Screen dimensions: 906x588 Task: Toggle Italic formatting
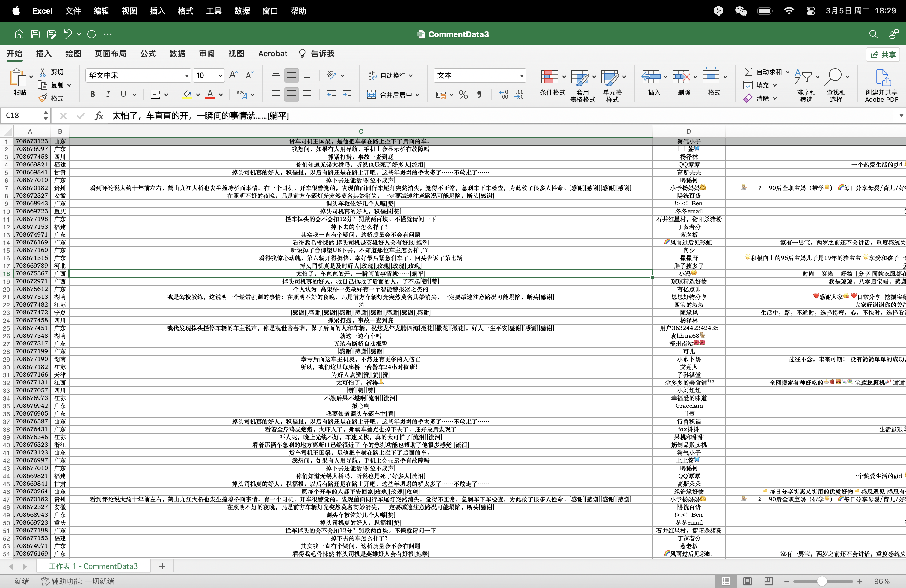pos(108,94)
